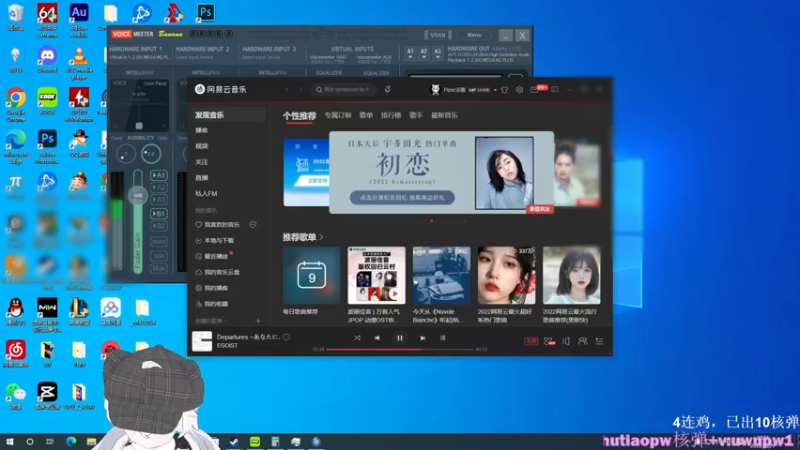Go back with NetEase navigation back arrow
Viewport: 800px width, 450px height.
287,90
